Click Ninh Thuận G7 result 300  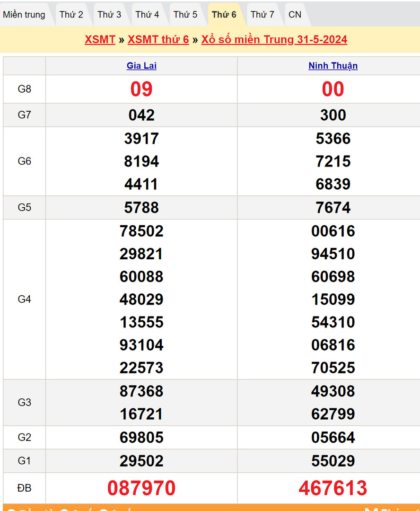[x=333, y=115]
